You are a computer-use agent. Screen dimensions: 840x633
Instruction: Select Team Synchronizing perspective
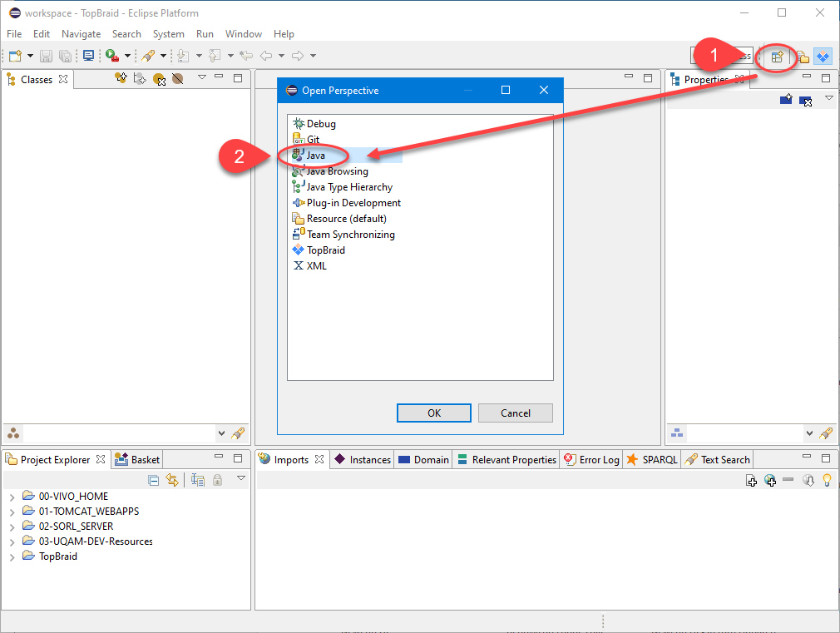pos(344,235)
